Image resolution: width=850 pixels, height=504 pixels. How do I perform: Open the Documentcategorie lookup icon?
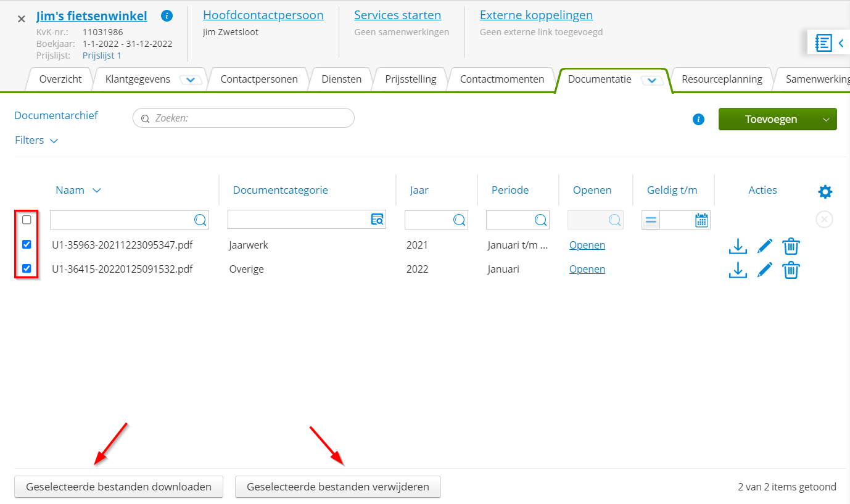pos(377,219)
